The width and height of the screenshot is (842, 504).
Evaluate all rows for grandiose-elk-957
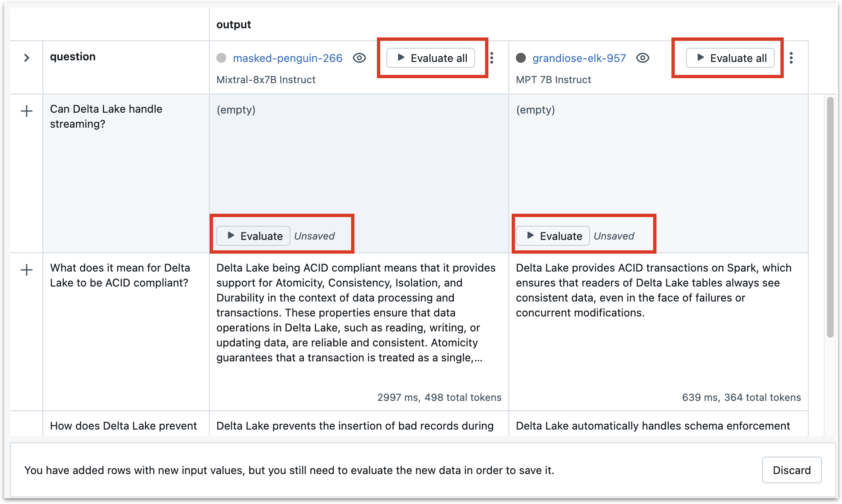coord(731,58)
